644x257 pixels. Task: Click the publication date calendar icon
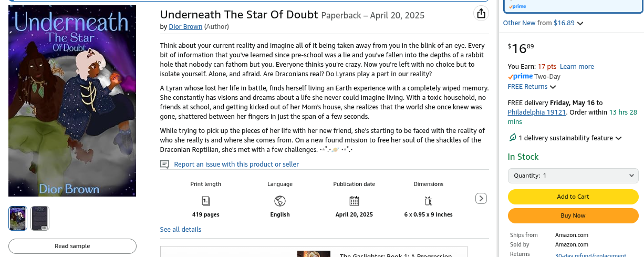354,201
